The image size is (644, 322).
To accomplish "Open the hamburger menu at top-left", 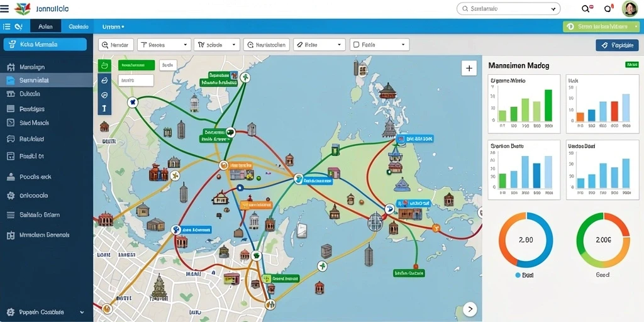I will click(x=4, y=8).
